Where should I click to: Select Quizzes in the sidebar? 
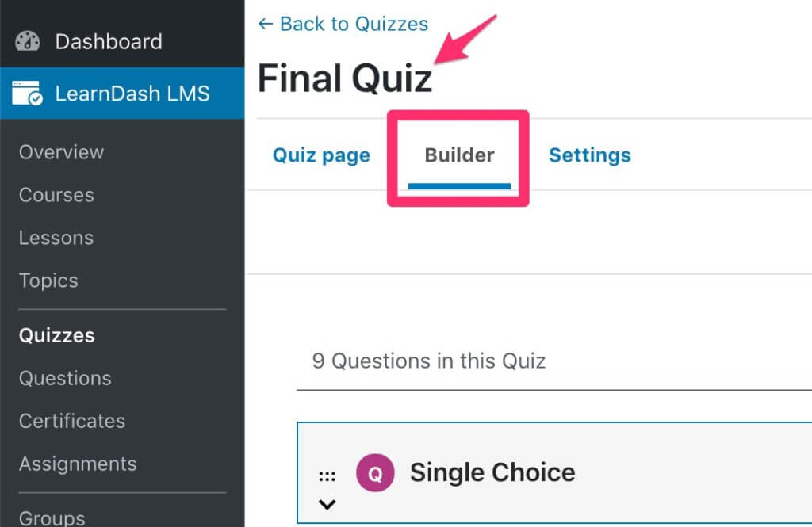pos(57,335)
